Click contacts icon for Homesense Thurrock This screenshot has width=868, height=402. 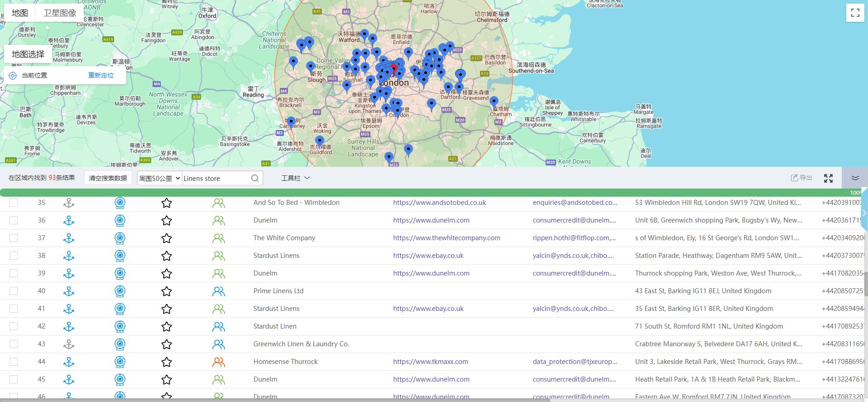click(x=219, y=362)
